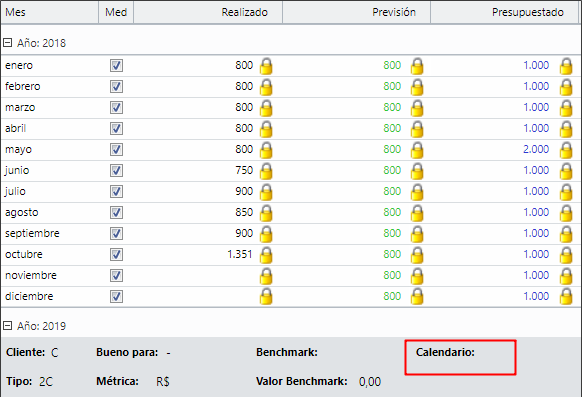The image size is (582, 397).
Task: Select the julio Realizado value 900
Action: (244, 191)
